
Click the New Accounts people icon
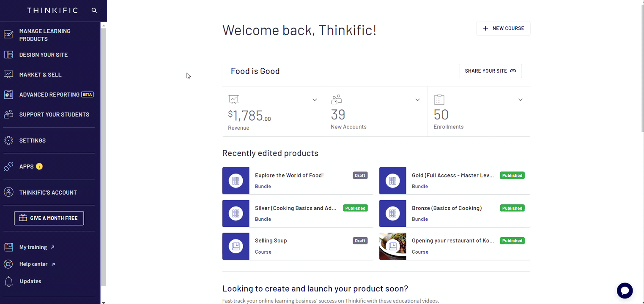pyautogui.click(x=337, y=100)
